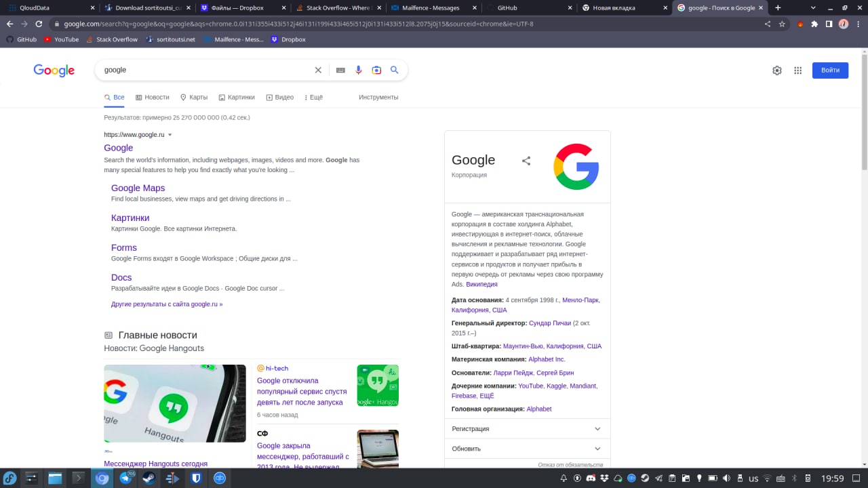Switch to the Новости search tab
The image size is (868, 488).
(x=152, y=98)
